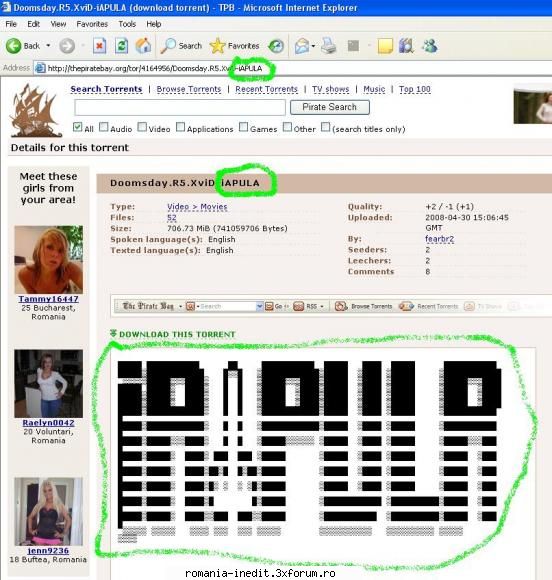The image size is (552, 580).
Task: Click Browse Torrents icon in Pirate toolbar
Action: coord(341,306)
